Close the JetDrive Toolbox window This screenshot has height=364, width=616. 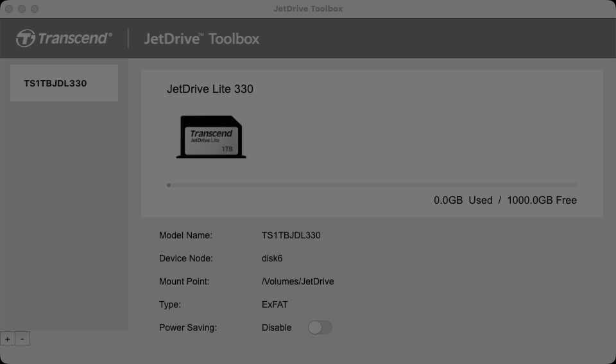[9, 8]
